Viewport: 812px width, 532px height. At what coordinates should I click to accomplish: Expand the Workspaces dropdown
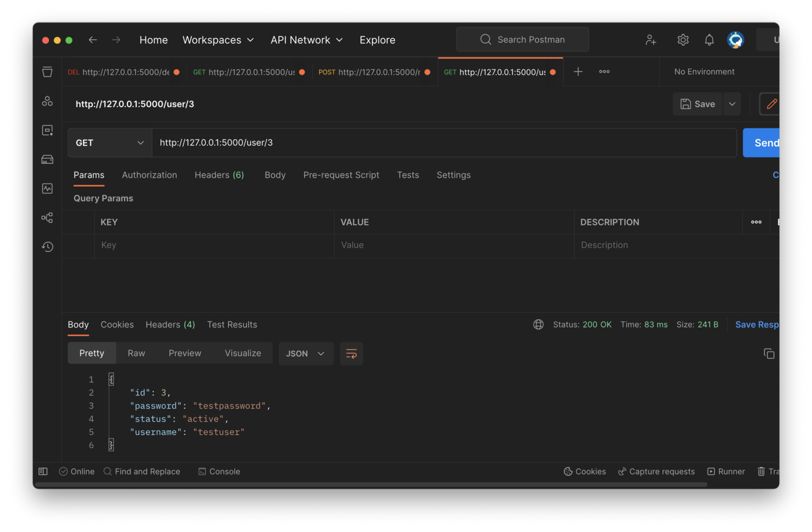point(218,40)
